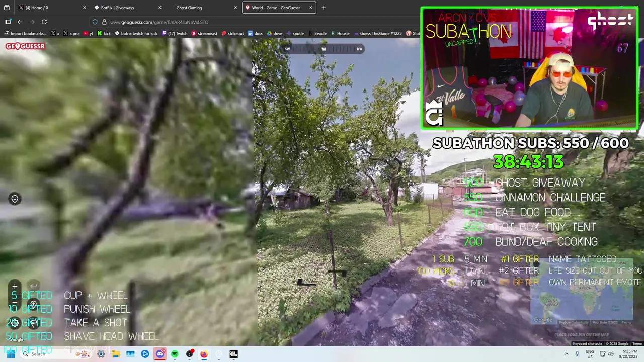Screen dimensions: 644x362
Task: Open the 'docs' bookmark
Action: pyautogui.click(x=255, y=34)
